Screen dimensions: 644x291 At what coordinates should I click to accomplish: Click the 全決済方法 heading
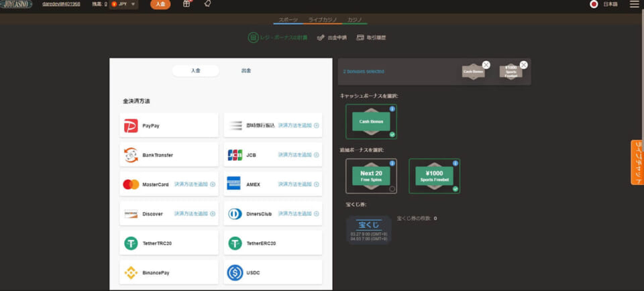pyautogui.click(x=136, y=101)
